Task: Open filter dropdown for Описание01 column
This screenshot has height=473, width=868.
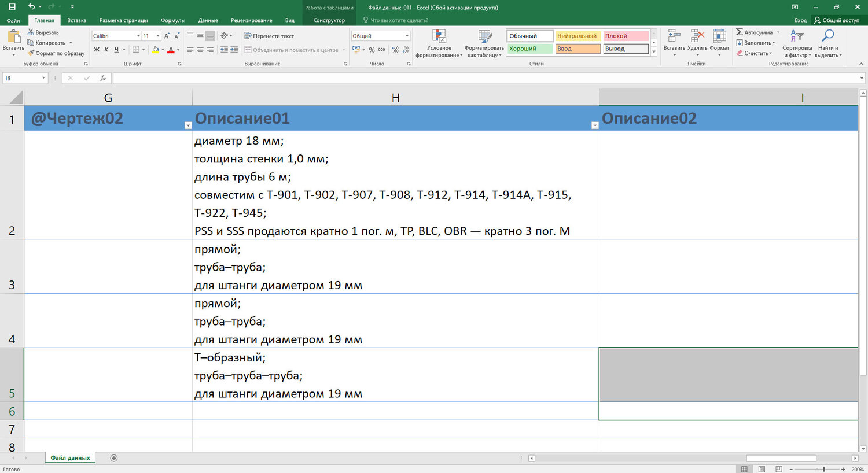Action: tap(594, 125)
